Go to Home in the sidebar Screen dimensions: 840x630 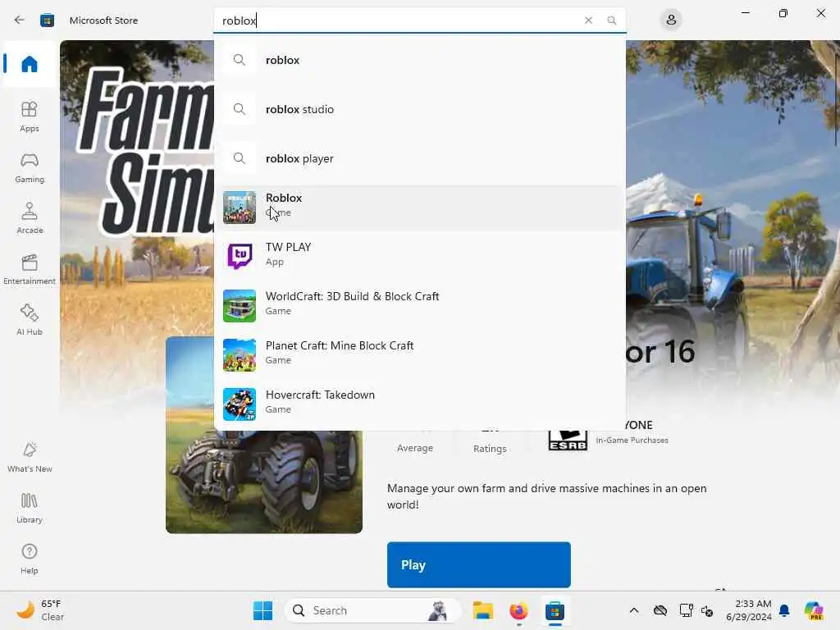point(30,64)
